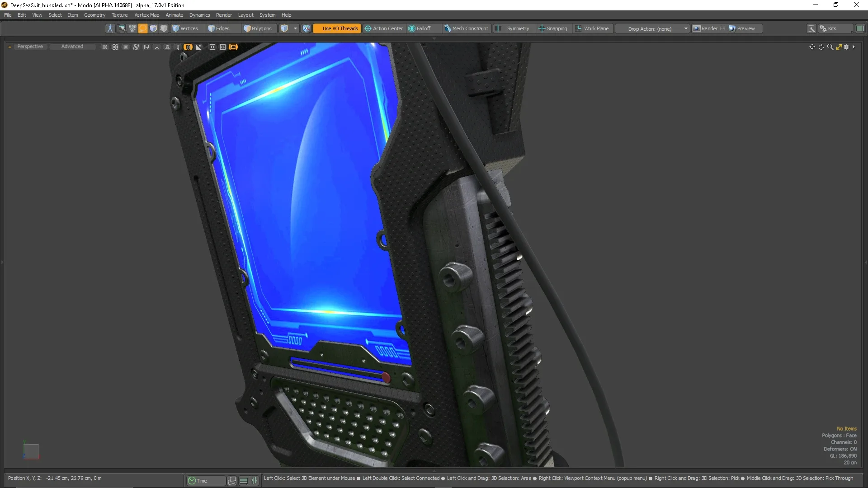Image resolution: width=868 pixels, height=488 pixels.
Task: Open the System menu
Action: point(267,15)
